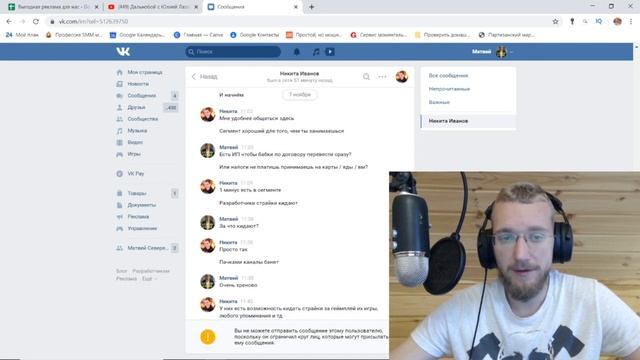The image size is (640, 360).
Task: Reload the page in Chrome
Action: [36, 22]
